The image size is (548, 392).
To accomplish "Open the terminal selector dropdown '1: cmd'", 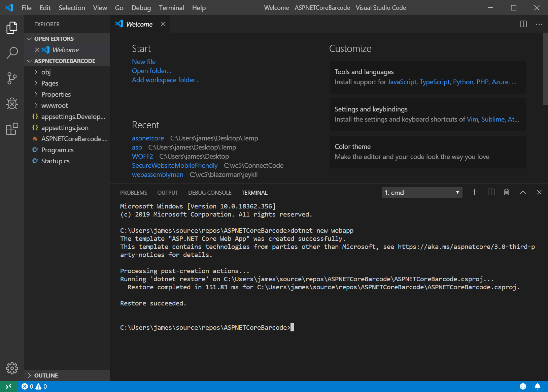I will (422, 193).
